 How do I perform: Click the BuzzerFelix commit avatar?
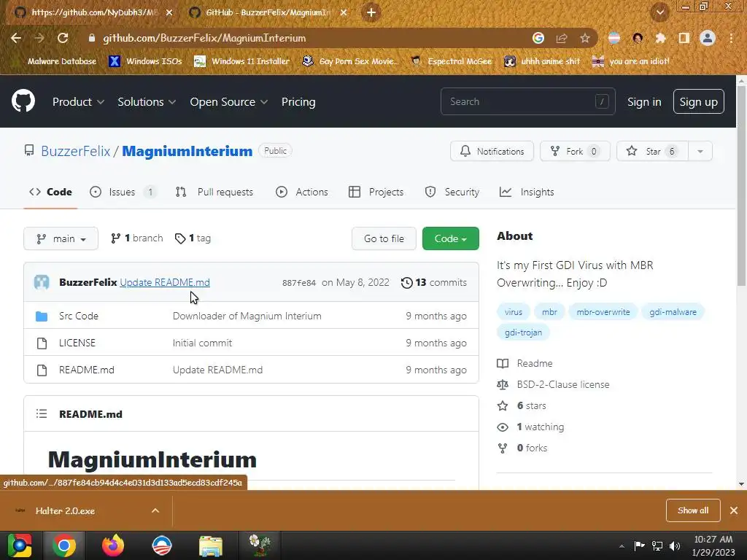pyautogui.click(x=42, y=282)
